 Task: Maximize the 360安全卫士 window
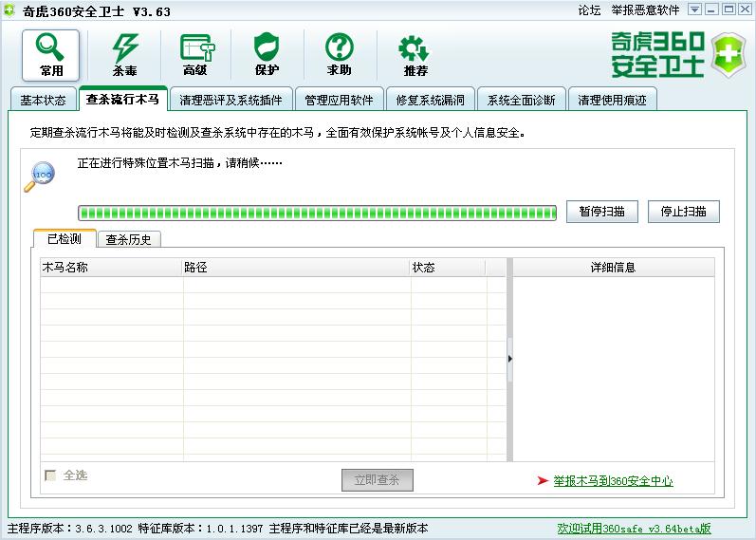coord(728,9)
